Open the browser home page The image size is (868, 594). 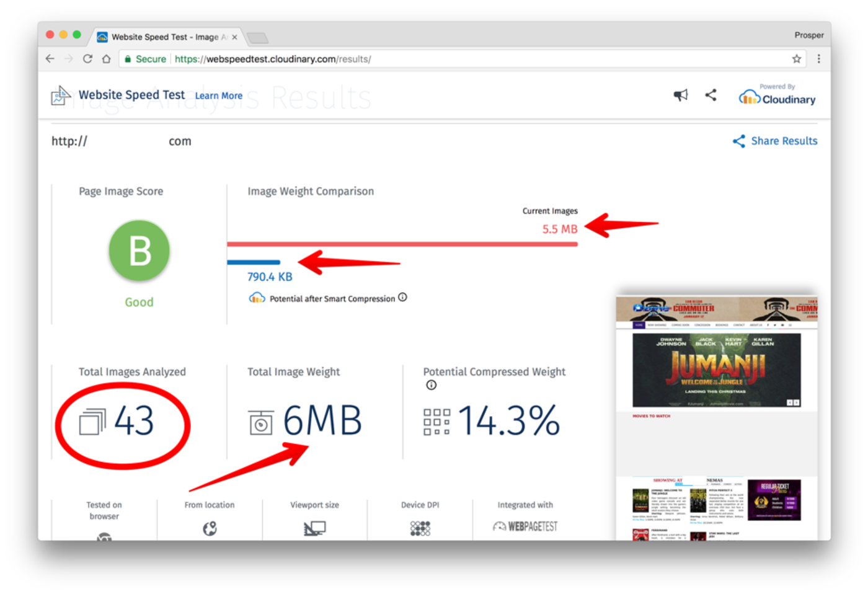click(106, 59)
